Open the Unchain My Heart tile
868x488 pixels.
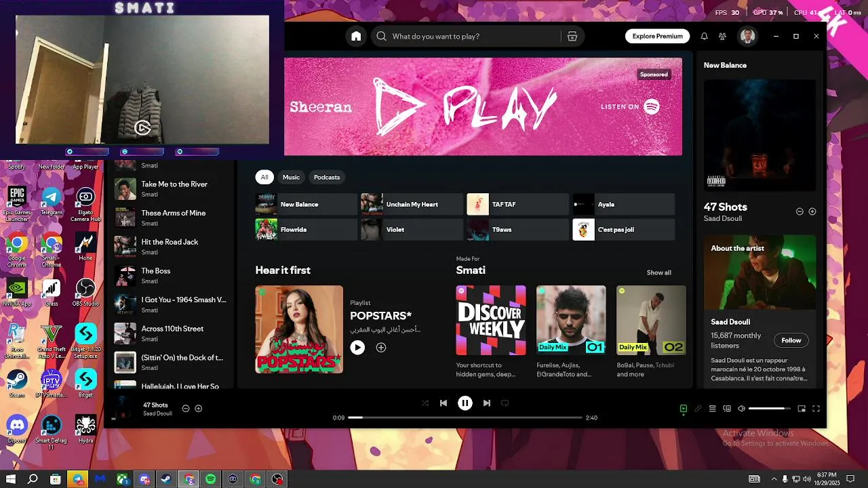click(x=412, y=204)
